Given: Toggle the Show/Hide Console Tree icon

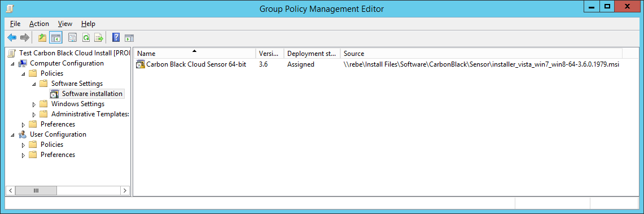Looking at the screenshot, I should (55, 38).
